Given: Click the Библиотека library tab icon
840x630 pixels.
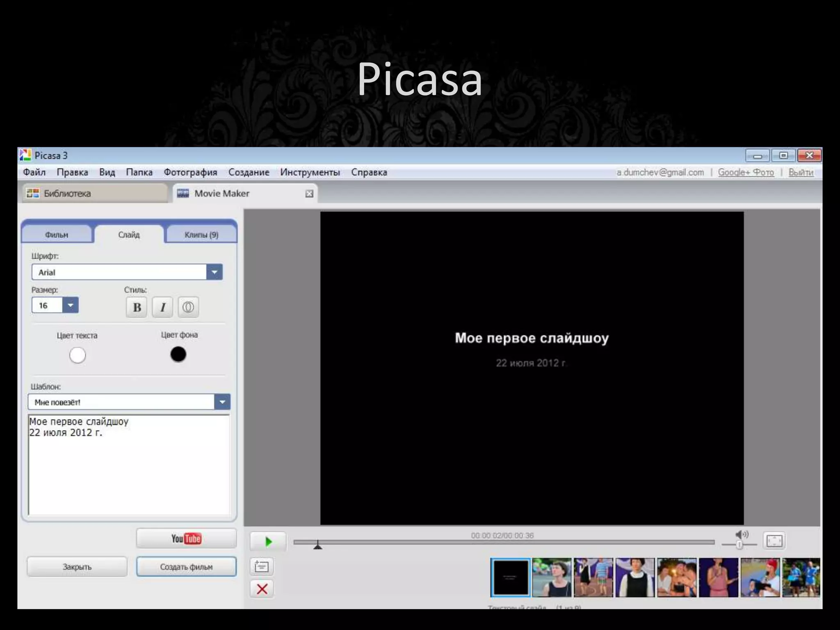Looking at the screenshot, I should pyautogui.click(x=33, y=193).
